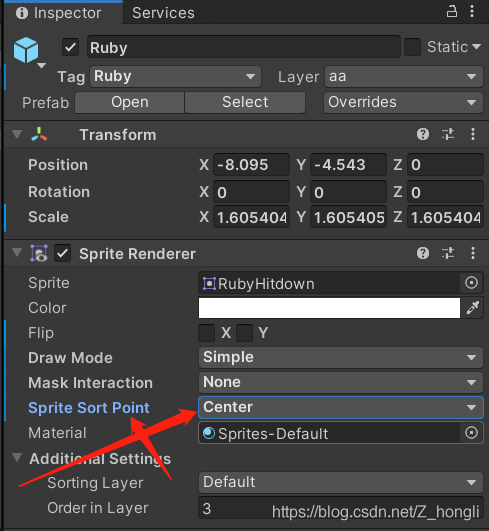Switch to the Services tab
Image resolution: width=489 pixels, height=531 pixels.
click(163, 13)
